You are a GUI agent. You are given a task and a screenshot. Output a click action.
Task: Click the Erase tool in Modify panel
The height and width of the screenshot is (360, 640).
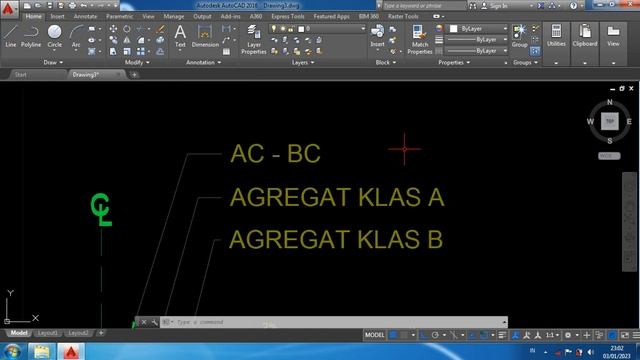tap(161, 29)
